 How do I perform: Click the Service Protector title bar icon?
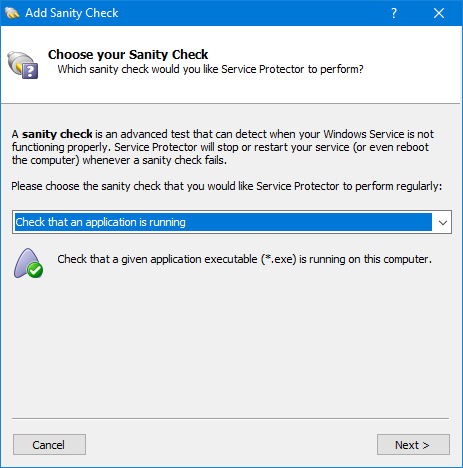12,13
